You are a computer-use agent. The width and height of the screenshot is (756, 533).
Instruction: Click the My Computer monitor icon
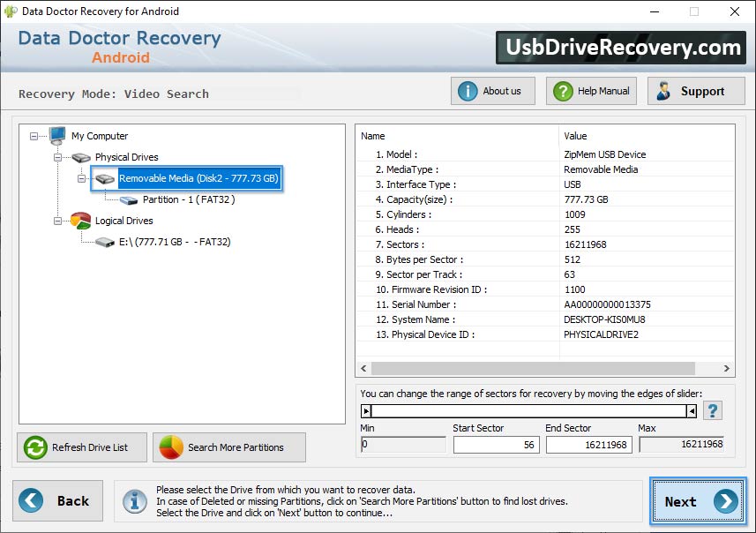coord(57,136)
